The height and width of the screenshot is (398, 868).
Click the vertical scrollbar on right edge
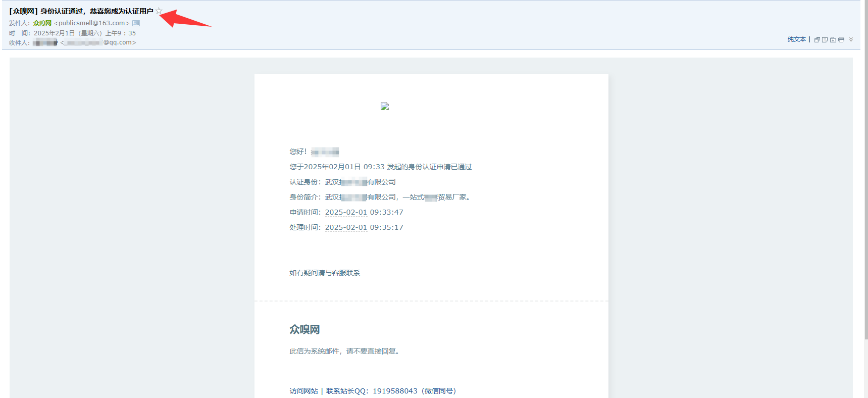coord(866,169)
